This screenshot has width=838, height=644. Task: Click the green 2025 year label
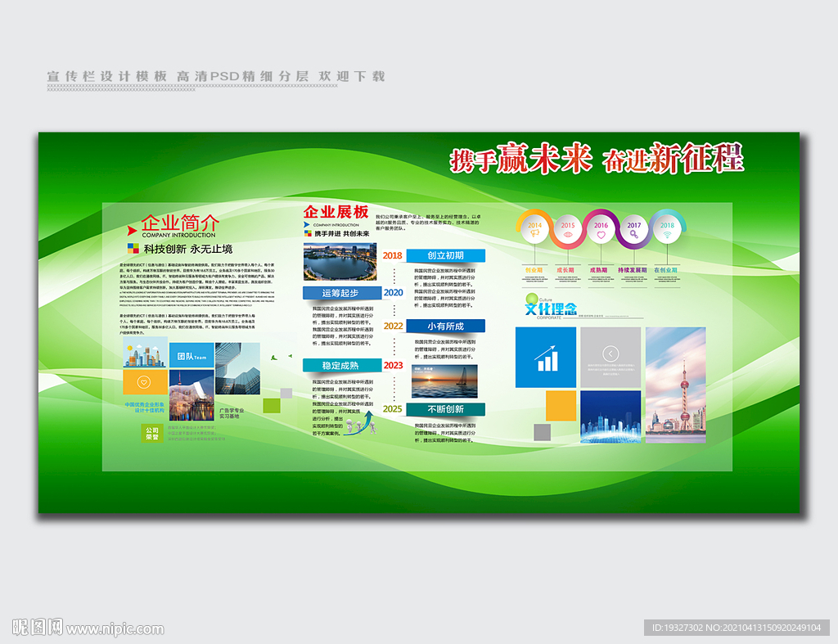click(x=392, y=409)
